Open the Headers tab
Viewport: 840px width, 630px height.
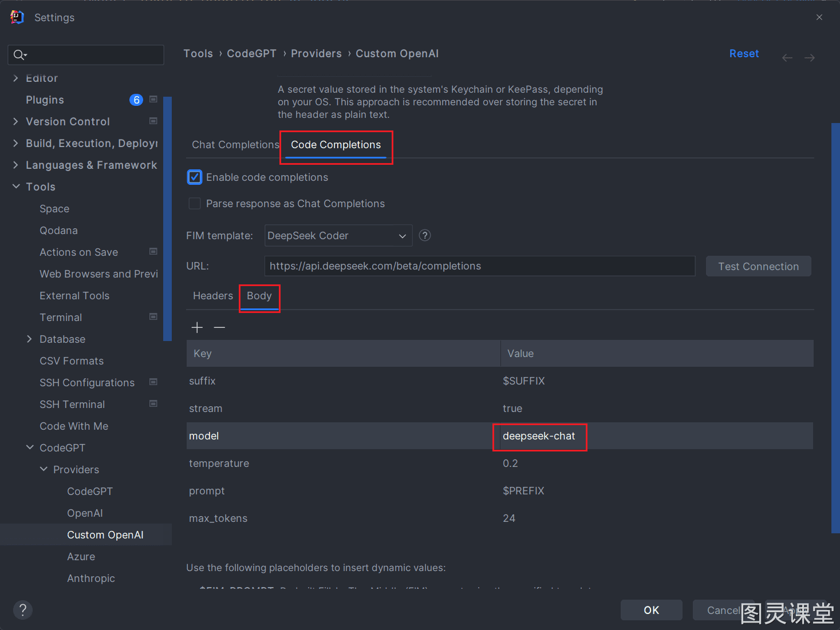(x=213, y=296)
